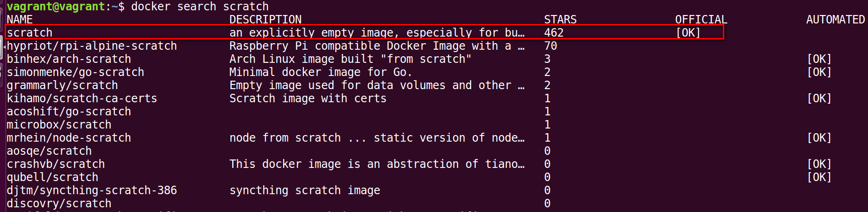The height and width of the screenshot is (212, 868).
Task: Click the NAME column header
Action: click(x=20, y=20)
